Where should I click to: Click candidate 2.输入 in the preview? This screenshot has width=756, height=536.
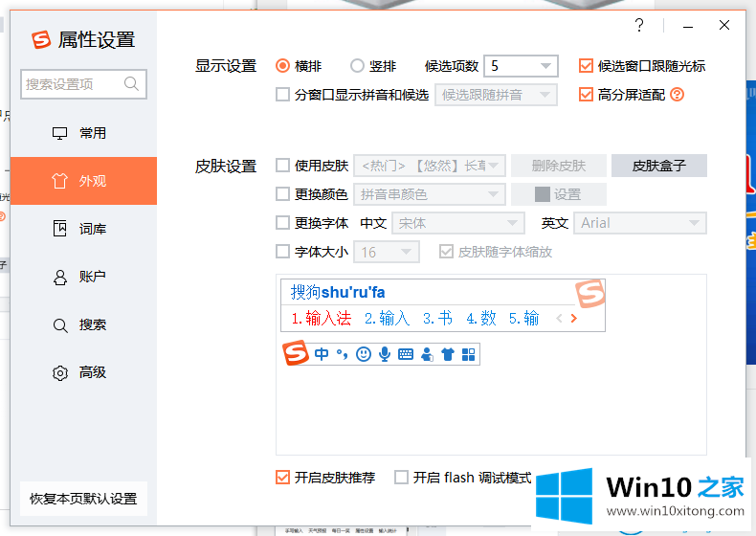coord(388,319)
